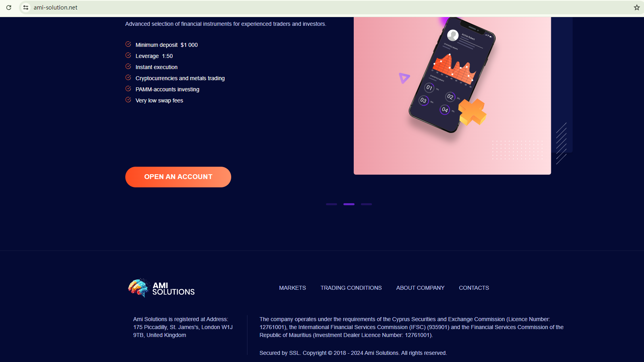
Task: Open site information icon beside the URL
Action: pyautogui.click(x=26, y=8)
